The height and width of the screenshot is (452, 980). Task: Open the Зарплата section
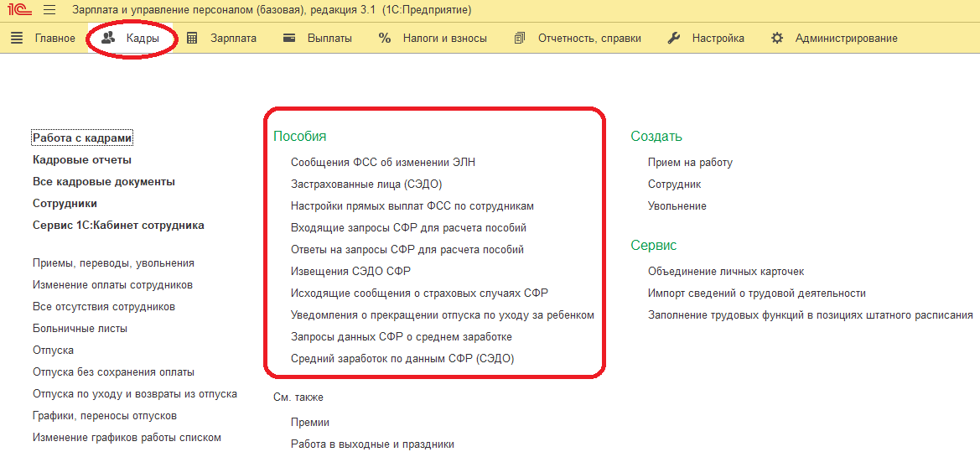pyautogui.click(x=222, y=38)
